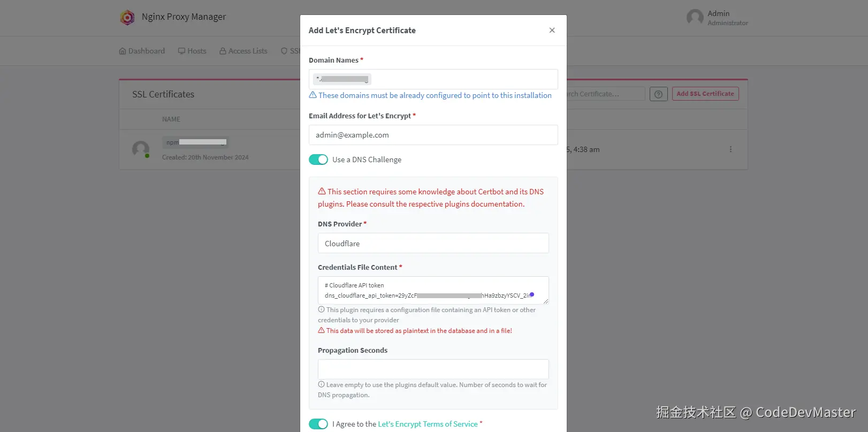Click the certificate row avatar icon
Image resolution: width=868 pixels, height=432 pixels.
(x=141, y=149)
